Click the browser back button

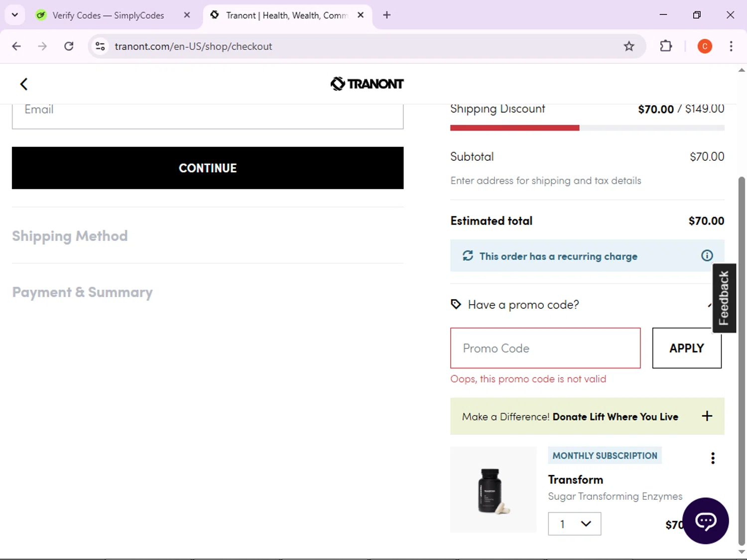[16, 46]
